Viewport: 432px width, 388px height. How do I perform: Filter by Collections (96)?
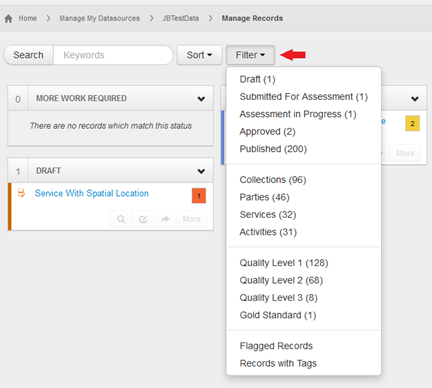(273, 180)
